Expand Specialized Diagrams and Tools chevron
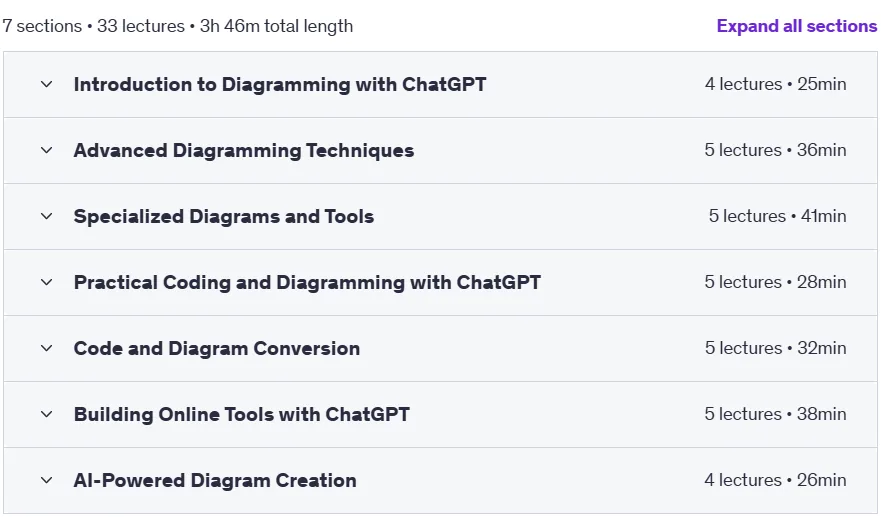The image size is (881, 517). click(47, 216)
